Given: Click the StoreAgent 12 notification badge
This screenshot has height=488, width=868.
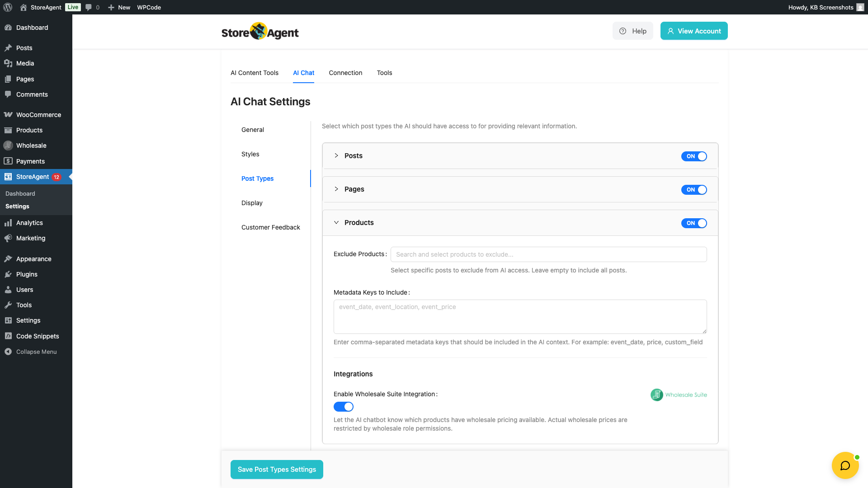Looking at the screenshot, I should tap(57, 177).
